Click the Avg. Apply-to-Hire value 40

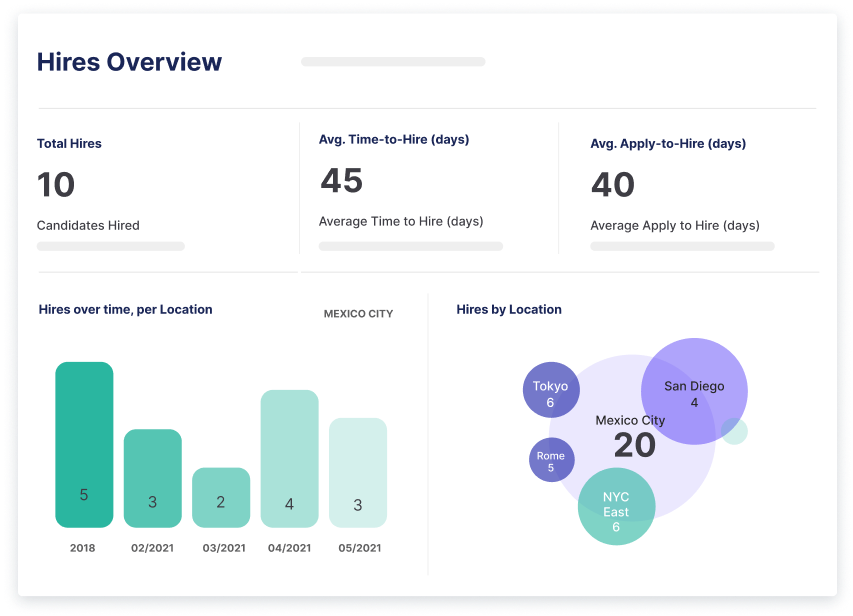[x=612, y=185]
